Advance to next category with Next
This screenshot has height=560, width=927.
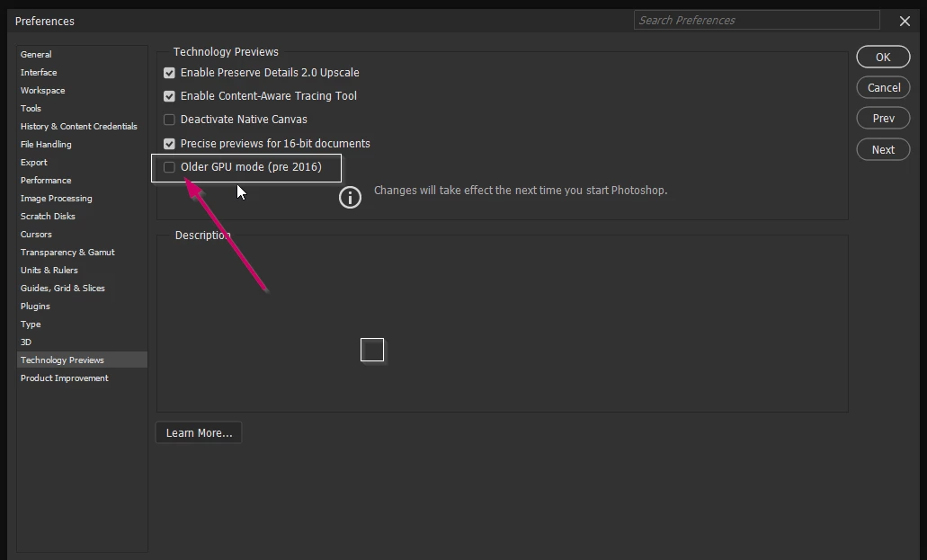(883, 149)
